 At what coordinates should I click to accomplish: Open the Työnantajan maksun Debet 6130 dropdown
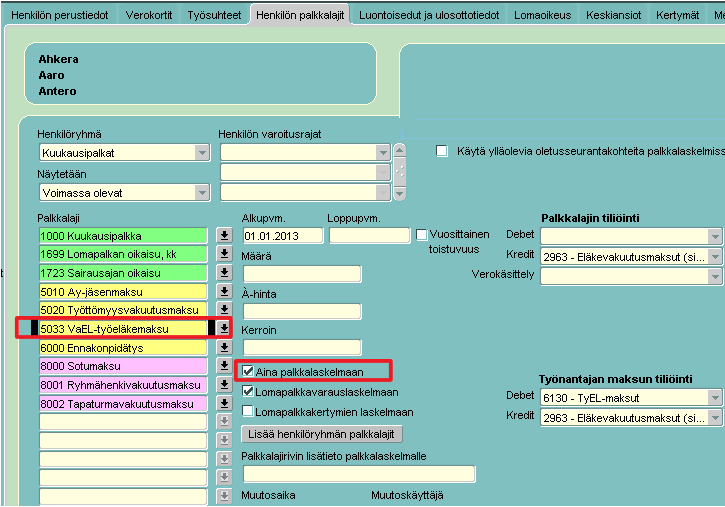715,397
